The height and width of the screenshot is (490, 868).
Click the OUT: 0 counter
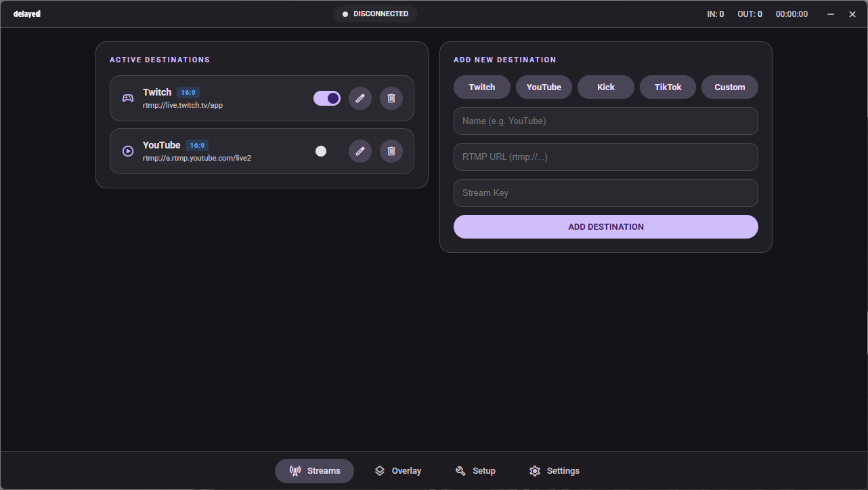pyautogui.click(x=750, y=14)
